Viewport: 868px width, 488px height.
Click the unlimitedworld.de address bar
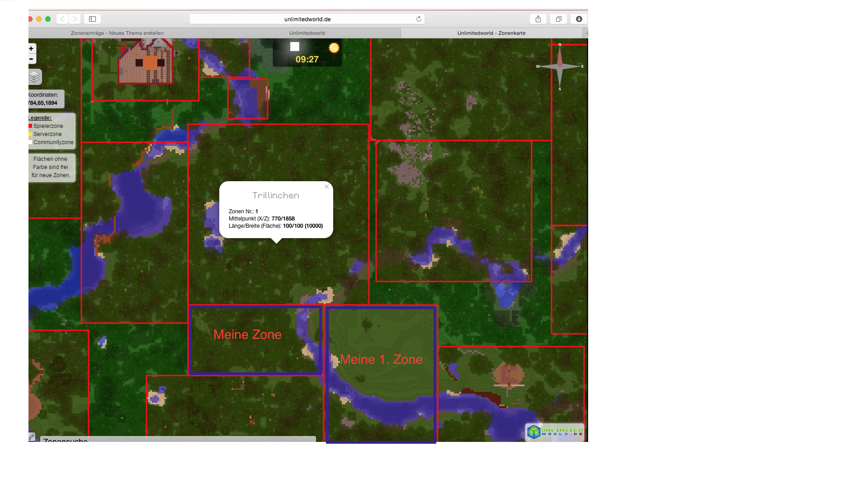coord(307,19)
